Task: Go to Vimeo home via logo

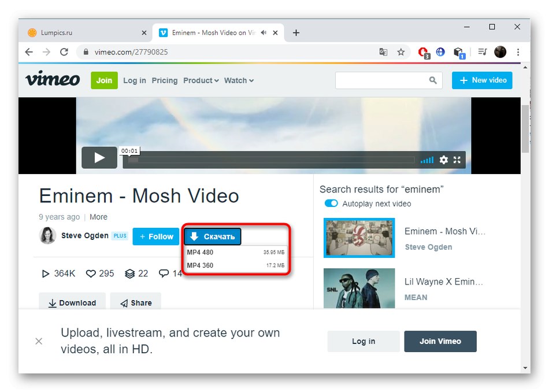Action: 53,79
